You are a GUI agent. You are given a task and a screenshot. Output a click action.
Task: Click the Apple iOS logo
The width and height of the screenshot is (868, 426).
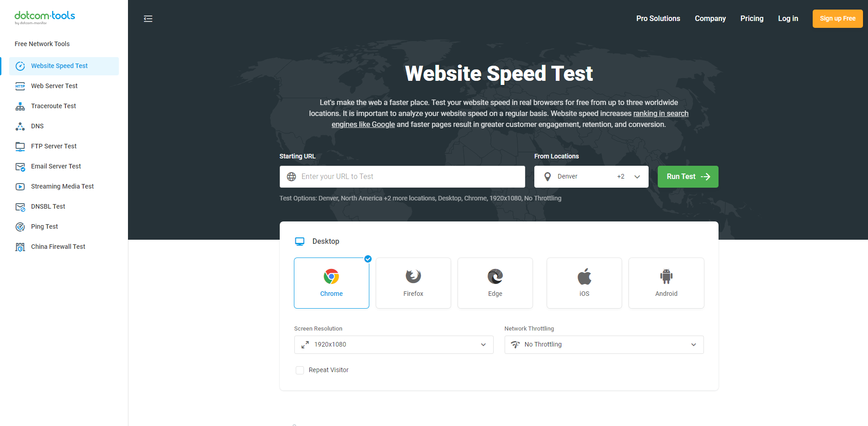coord(584,276)
